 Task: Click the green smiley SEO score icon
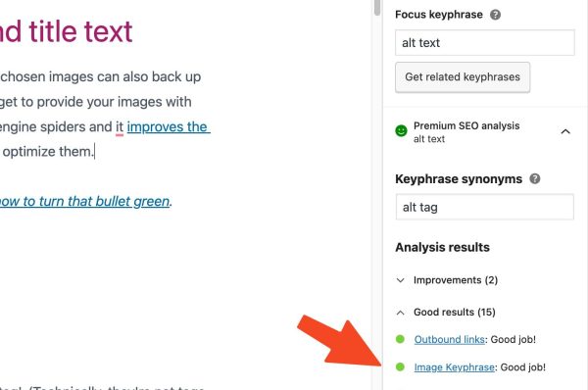401,131
